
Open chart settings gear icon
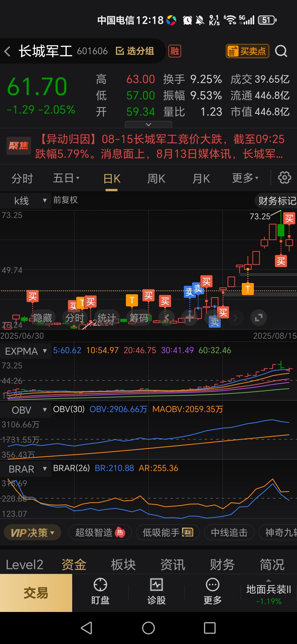(284, 178)
